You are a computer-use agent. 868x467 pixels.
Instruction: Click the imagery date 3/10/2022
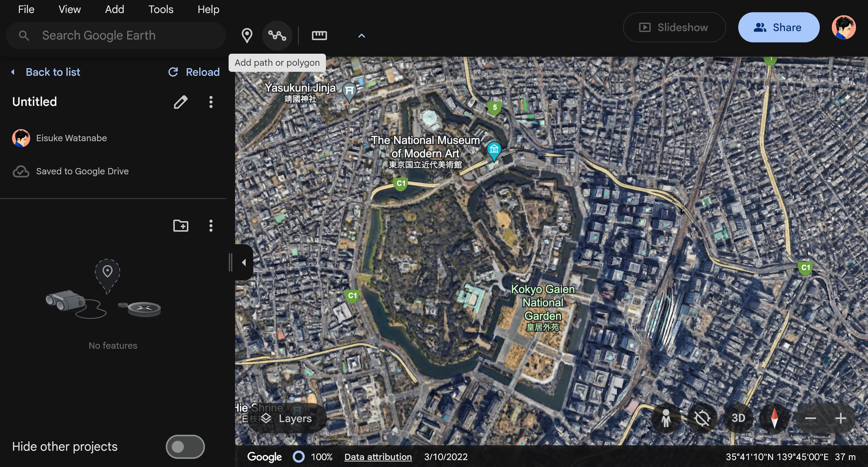pos(446,457)
